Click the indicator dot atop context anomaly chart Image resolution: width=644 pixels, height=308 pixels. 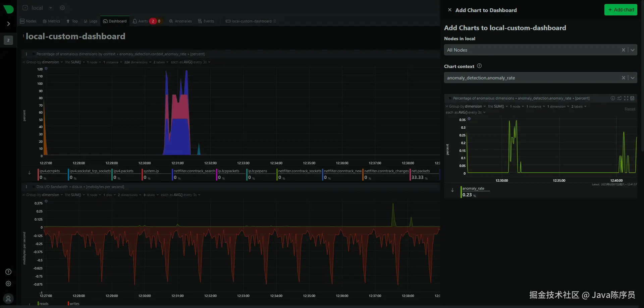point(46,68)
